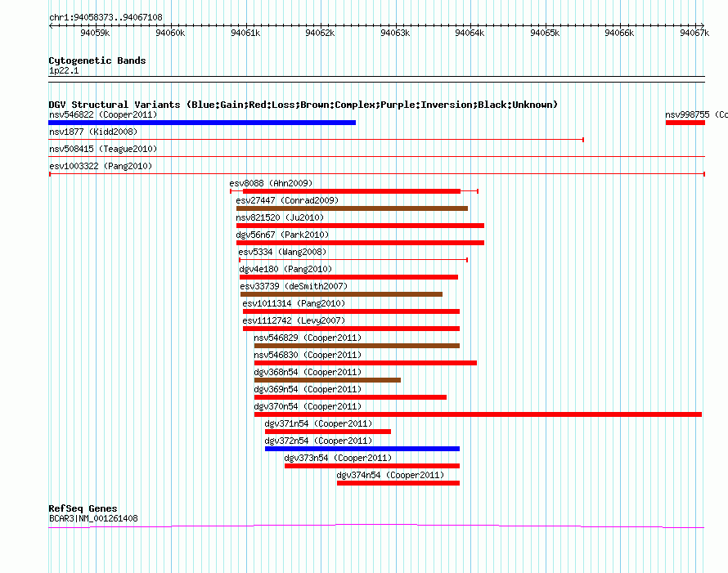
Task: Open the dgv371n54 (Cooper2011) variant
Action: tap(318, 423)
